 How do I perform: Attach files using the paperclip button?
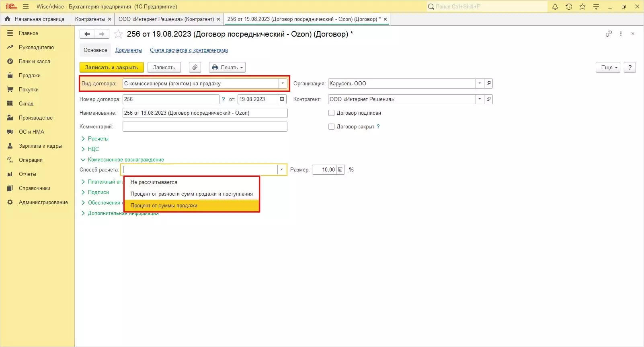coord(195,68)
